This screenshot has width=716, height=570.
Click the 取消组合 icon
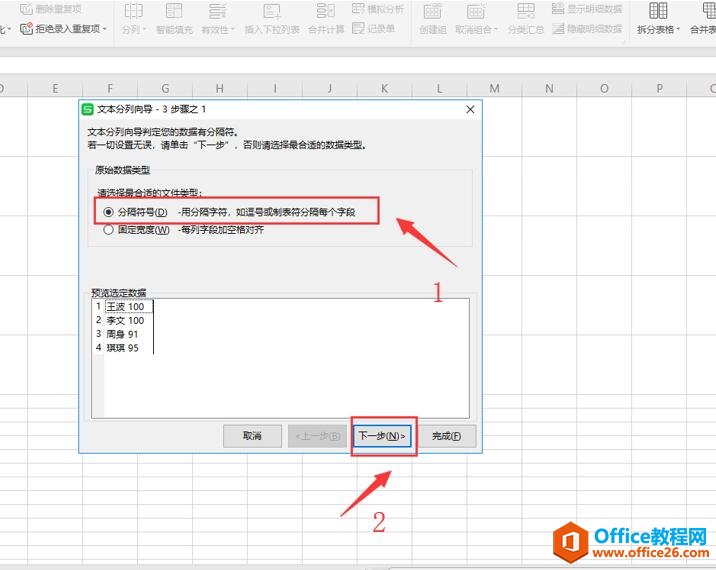coord(475,11)
